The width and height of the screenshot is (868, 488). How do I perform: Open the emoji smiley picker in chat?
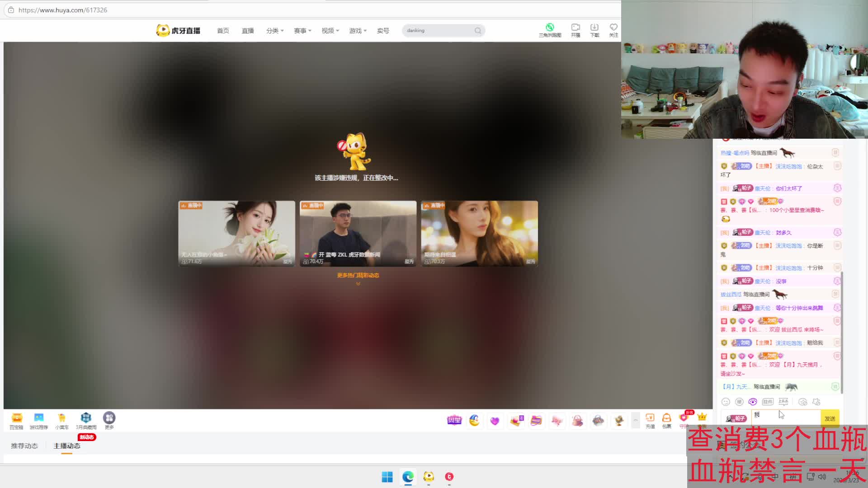coord(726,402)
